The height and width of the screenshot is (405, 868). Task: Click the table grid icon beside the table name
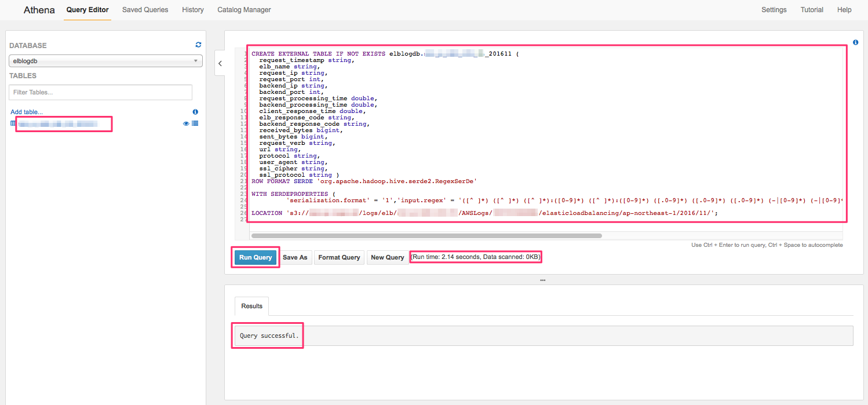tap(13, 123)
